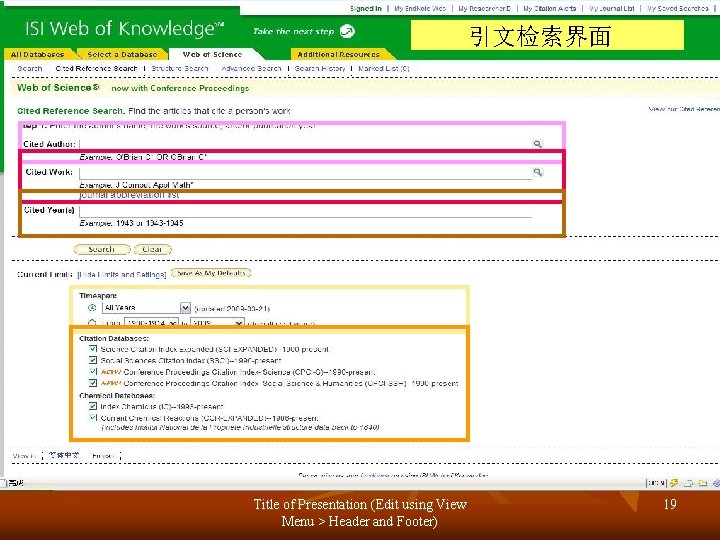Click the Save As My Defaults button
The image size is (720, 540).
211,273
